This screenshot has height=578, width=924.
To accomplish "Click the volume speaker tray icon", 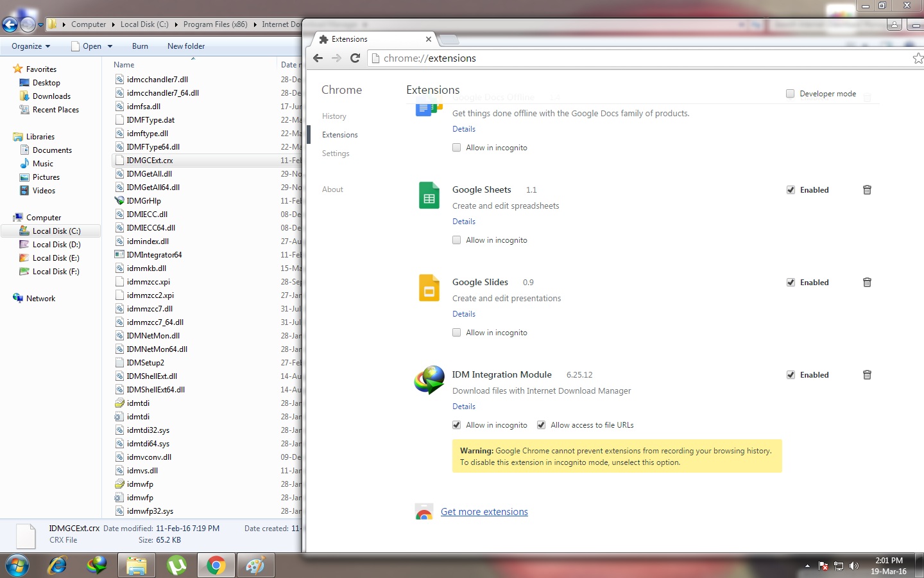I will [x=853, y=566].
